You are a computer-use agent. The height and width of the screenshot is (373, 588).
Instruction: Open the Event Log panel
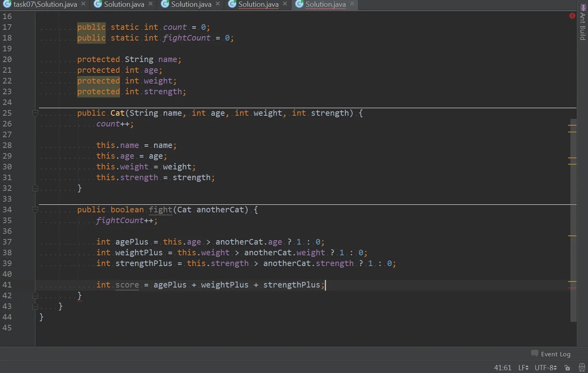(555, 354)
